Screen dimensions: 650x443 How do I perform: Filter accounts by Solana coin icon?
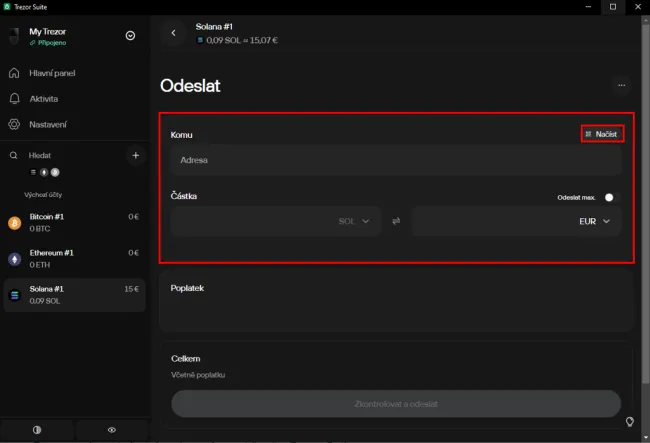(33, 172)
